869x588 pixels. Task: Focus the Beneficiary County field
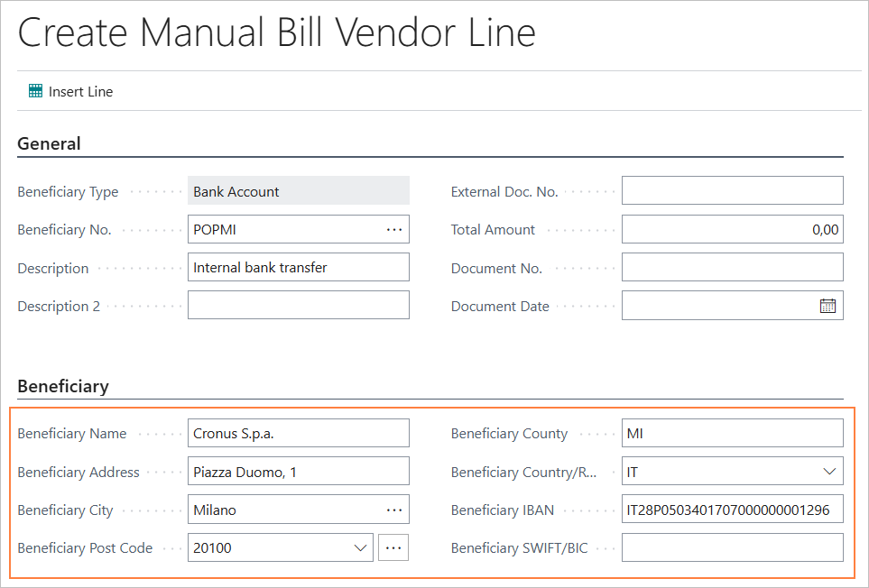pos(732,434)
